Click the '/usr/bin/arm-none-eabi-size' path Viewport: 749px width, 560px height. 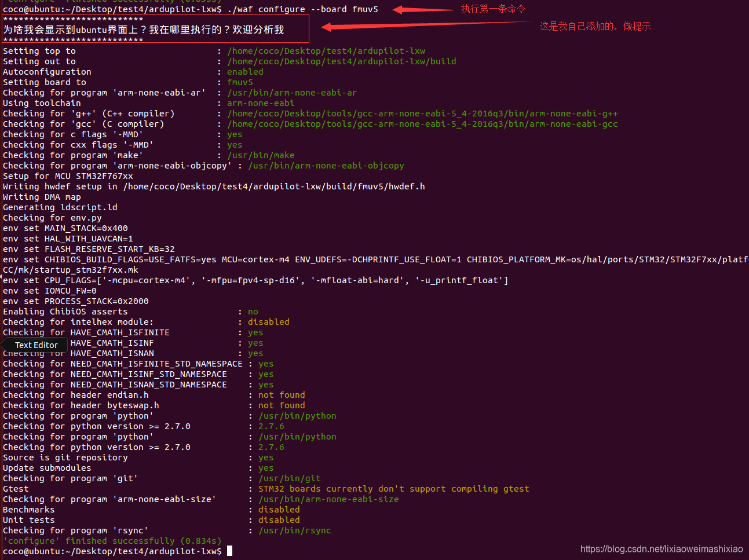pyautogui.click(x=328, y=499)
